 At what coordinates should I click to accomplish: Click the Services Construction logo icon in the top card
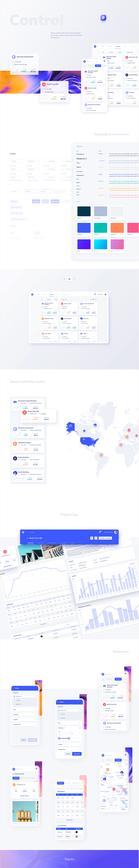click(14, 57)
